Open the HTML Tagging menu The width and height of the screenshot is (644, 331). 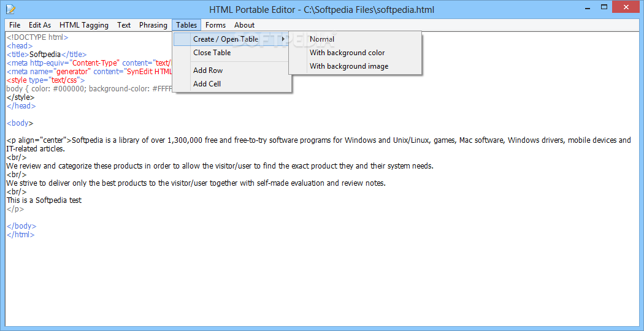click(x=84, y=25)
